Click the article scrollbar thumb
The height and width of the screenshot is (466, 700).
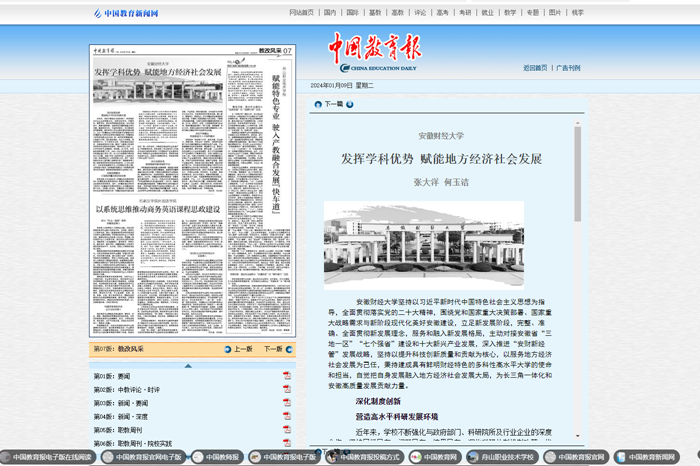pos(578,174)
